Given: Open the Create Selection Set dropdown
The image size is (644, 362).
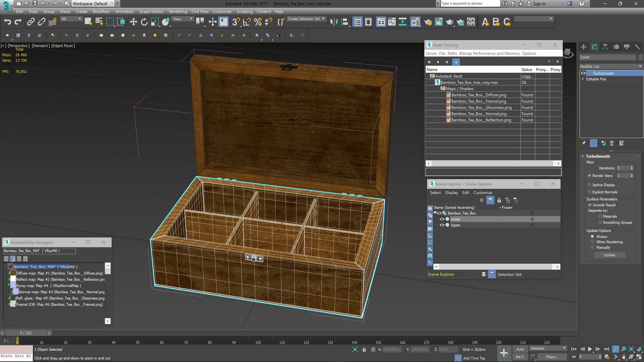Looking at the screenshot, I should click(306, 19).
